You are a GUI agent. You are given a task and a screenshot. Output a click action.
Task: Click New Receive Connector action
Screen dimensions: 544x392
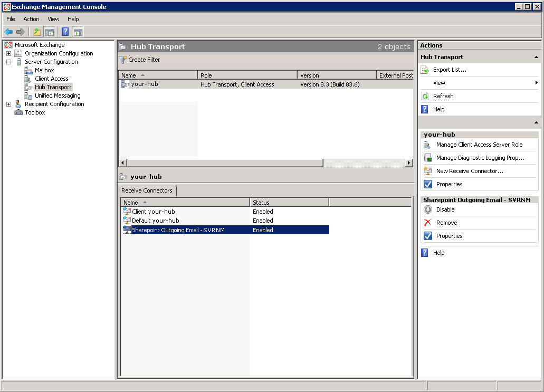point(470,171)
